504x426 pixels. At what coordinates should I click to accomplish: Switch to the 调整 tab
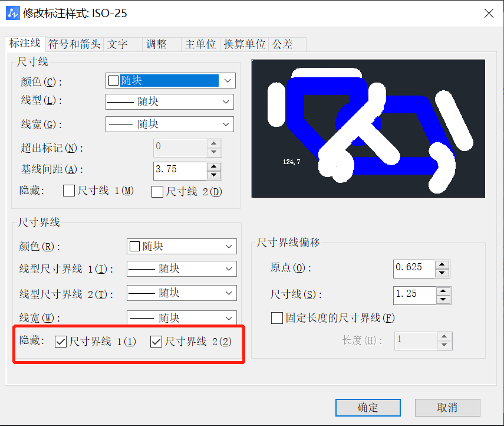pyautogui.click(x=162, y=44)
